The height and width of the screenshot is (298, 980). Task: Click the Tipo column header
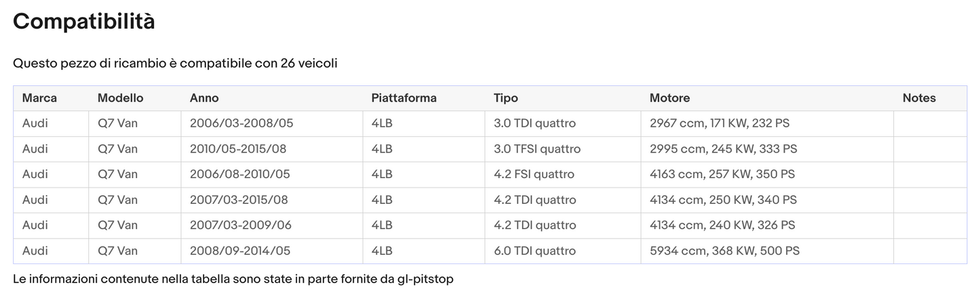(505, 98)
